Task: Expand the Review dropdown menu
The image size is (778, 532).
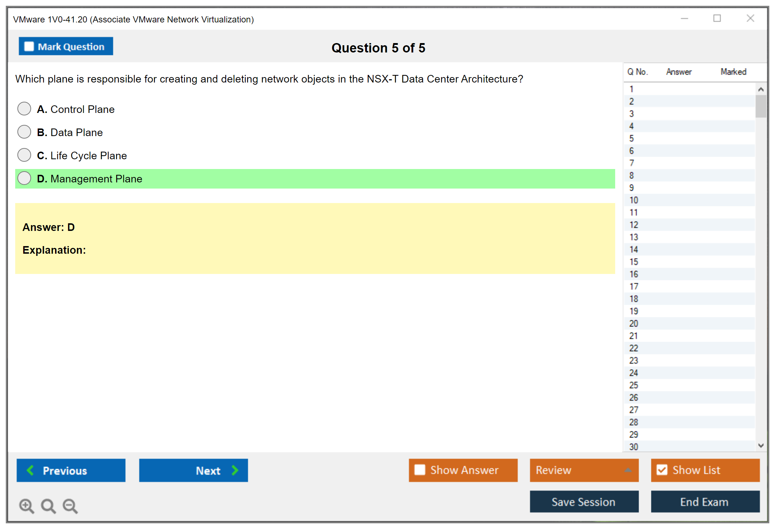Action: pos(628,470)
